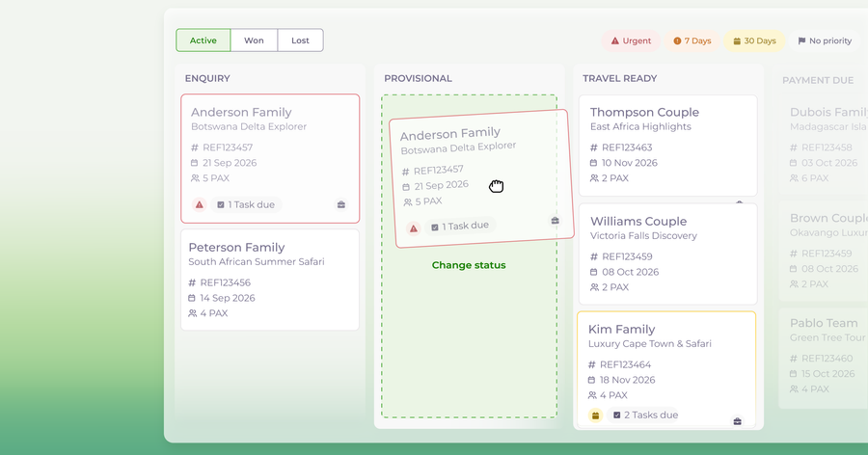Open the Pablo Team card
868x455 pixels.
click(824, 359)
